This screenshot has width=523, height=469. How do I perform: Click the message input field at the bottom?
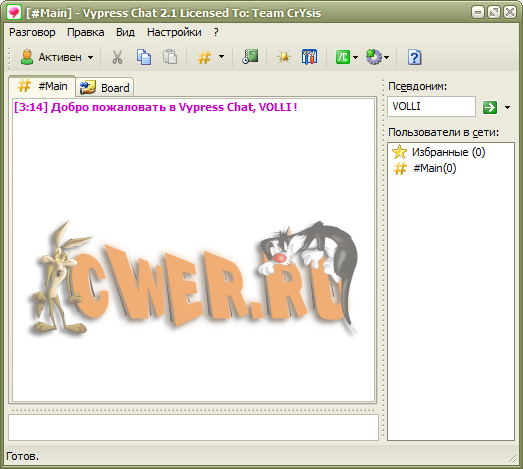coord(193,428)
